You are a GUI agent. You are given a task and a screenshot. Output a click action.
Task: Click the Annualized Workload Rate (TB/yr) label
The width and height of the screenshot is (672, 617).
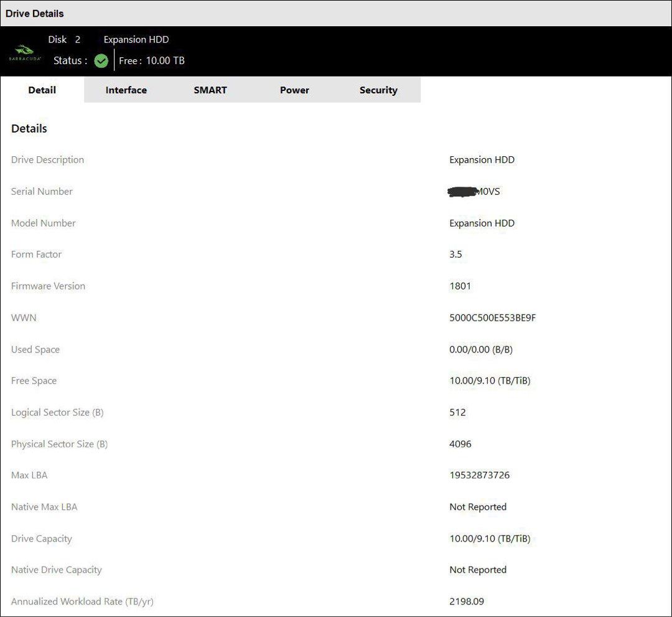[x=82, y=601]
